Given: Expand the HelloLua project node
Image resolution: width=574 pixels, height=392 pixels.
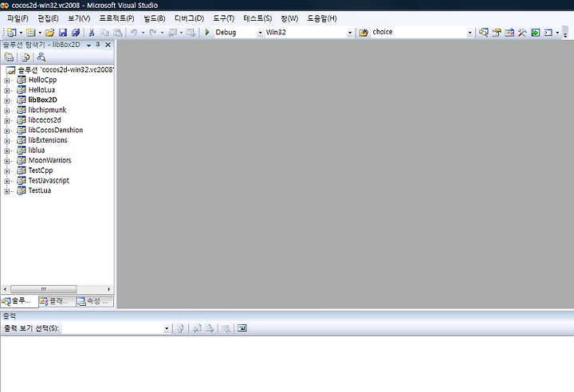Looking at the screenshot, I should click(x=7, y=90).
